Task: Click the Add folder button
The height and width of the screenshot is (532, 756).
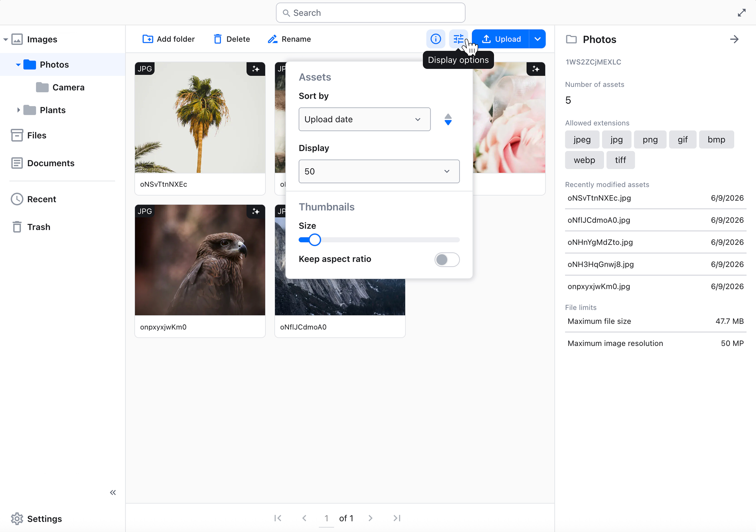Action: click(169, 39)
